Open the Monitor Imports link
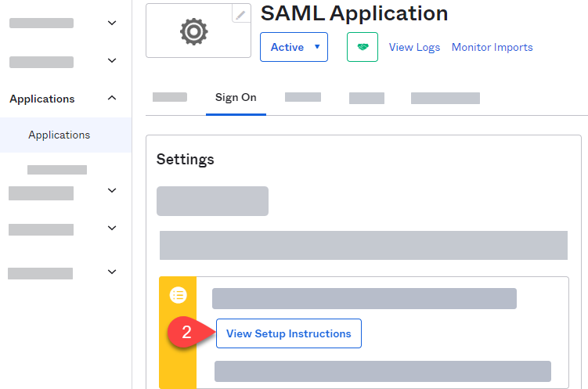The image size is (588, 389). 492,47
